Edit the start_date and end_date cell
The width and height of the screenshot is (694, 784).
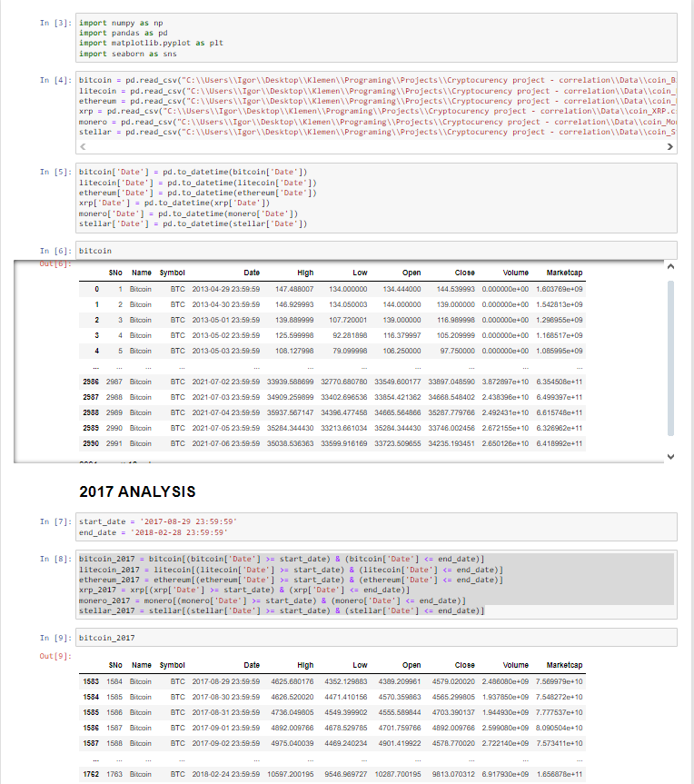pos(377,527)
